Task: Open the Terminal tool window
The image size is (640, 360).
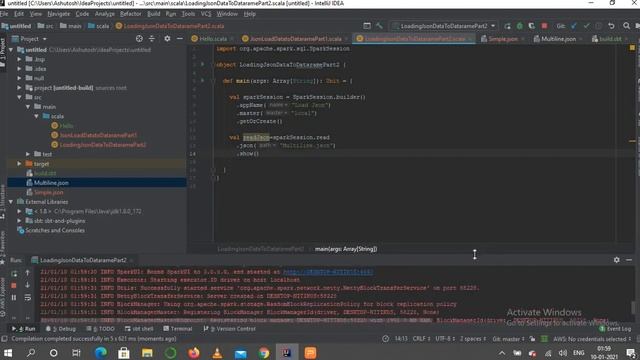Action: [178, 329]
